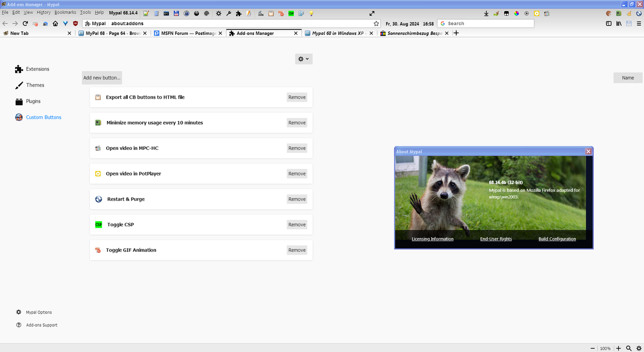Open the gear tools dropdown for add-ons
This screenshot has width=644, height=352.
[x=303, y=59]
